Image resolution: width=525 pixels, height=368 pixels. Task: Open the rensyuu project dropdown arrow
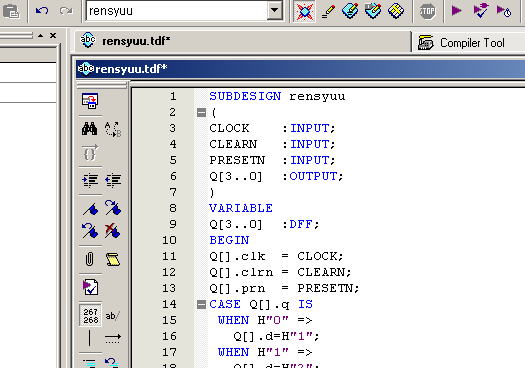pyautogui.click(x=275, y=11)
